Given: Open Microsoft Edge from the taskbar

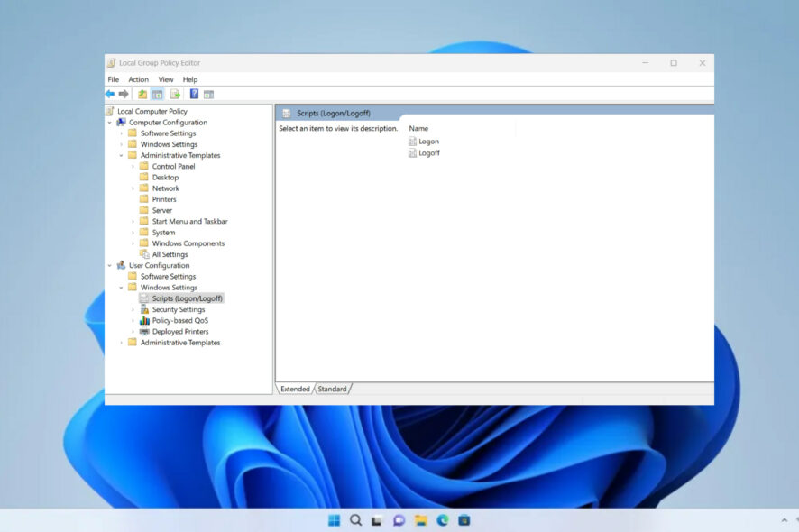Looking at the screenshot, I should (x=442, y=520).
